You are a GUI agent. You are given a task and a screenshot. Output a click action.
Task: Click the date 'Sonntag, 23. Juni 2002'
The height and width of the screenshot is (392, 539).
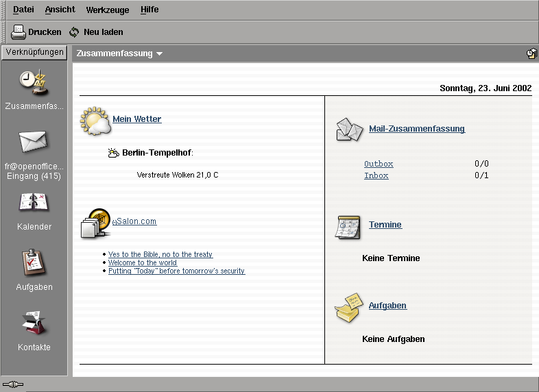(486, 88)
